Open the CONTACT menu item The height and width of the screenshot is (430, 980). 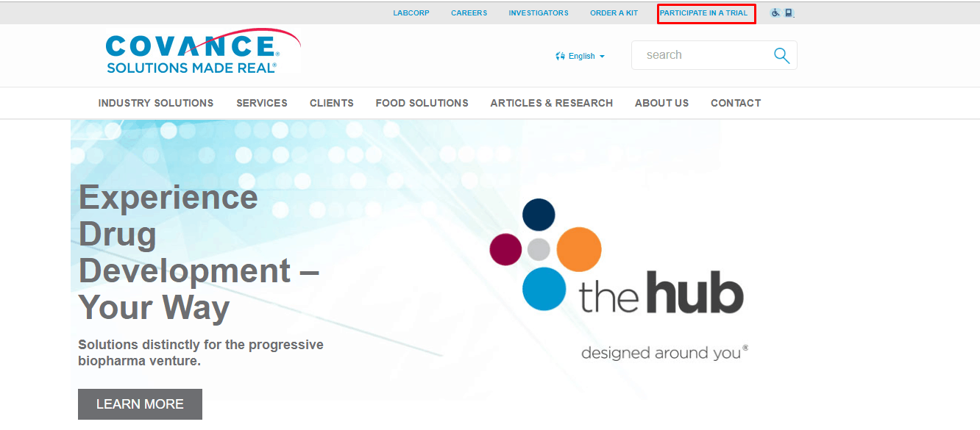736,103
